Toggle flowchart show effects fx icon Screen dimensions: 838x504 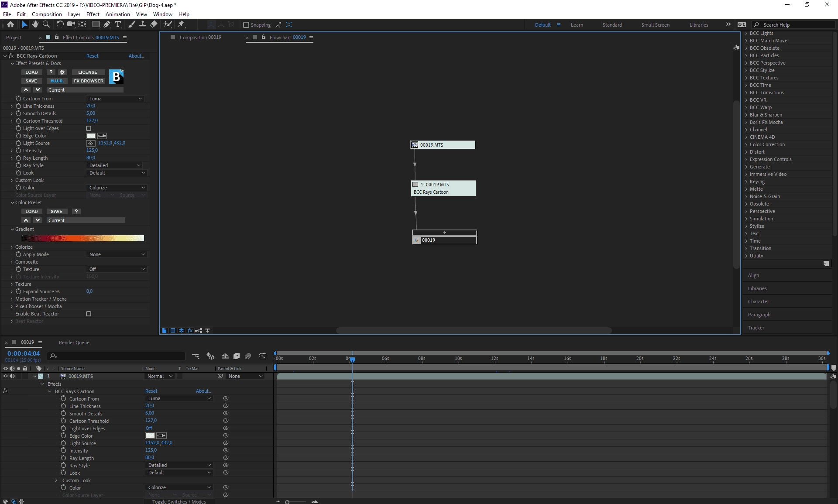coord(190,331)
